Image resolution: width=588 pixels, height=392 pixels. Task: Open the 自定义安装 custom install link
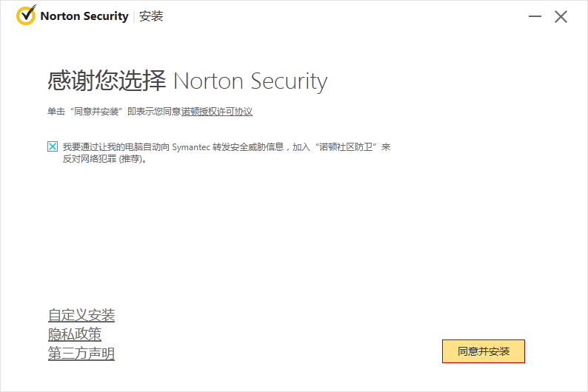coord(81,316)
